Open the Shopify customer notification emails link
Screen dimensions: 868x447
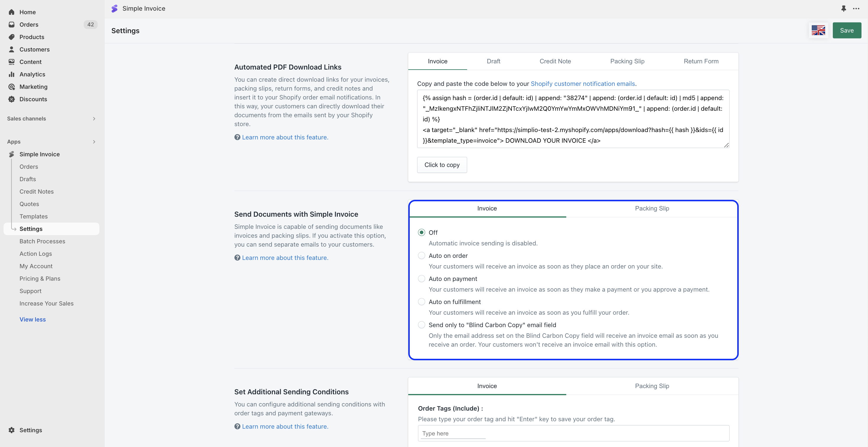pos(583,83)
